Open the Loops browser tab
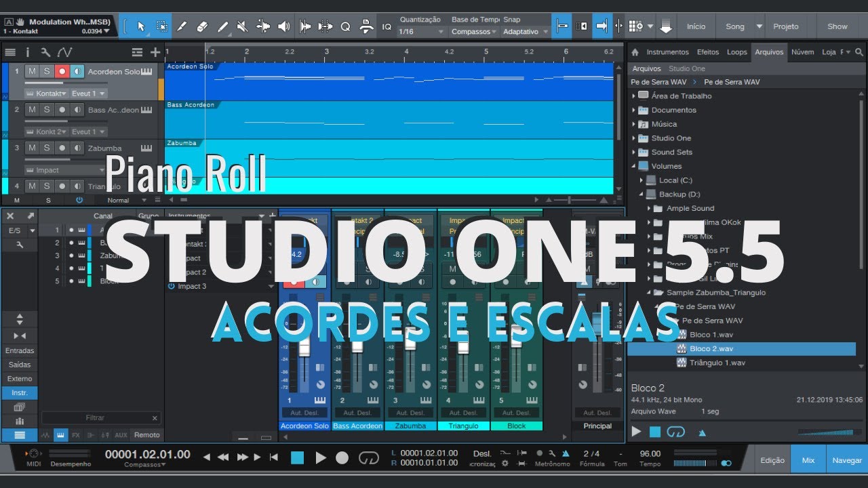 pos(737,52)
